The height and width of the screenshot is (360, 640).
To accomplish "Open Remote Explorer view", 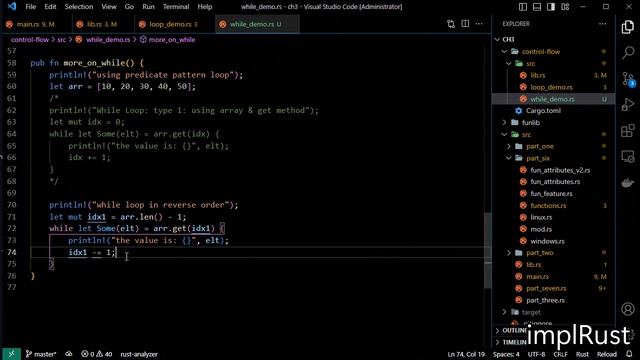I will pyautogui.click(x=628, y=157).
